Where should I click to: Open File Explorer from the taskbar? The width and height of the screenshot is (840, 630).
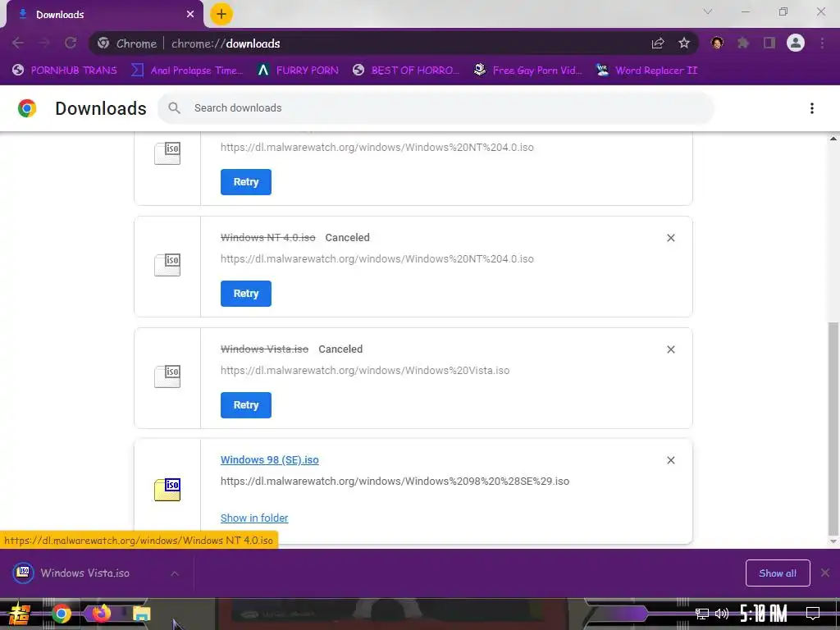pyautogui.click(x=141, y=614)
